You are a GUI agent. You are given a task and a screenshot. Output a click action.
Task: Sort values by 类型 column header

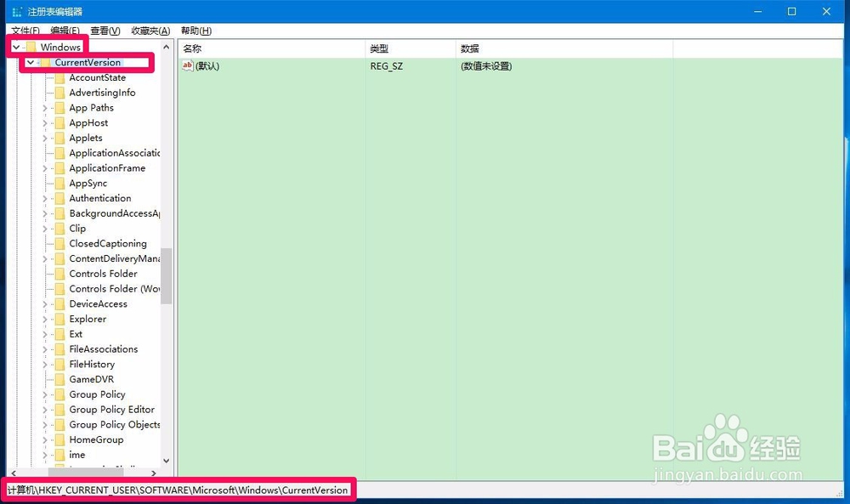tap(411, 48)
